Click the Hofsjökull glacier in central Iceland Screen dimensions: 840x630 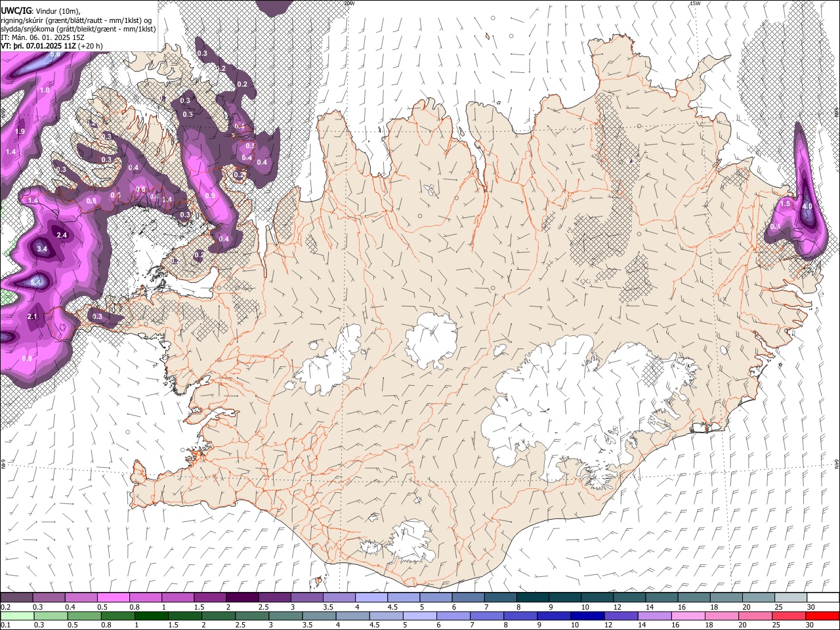click(x=432, y=341)
